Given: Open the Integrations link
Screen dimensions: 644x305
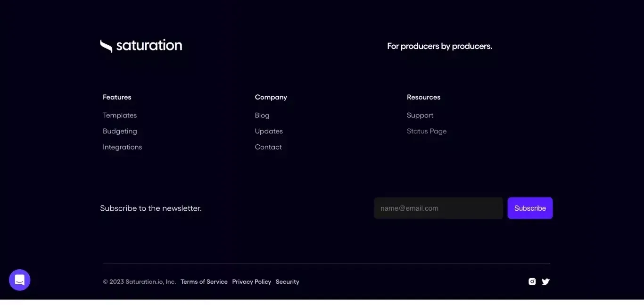Looking at the screenshot, I should [122, 147].
